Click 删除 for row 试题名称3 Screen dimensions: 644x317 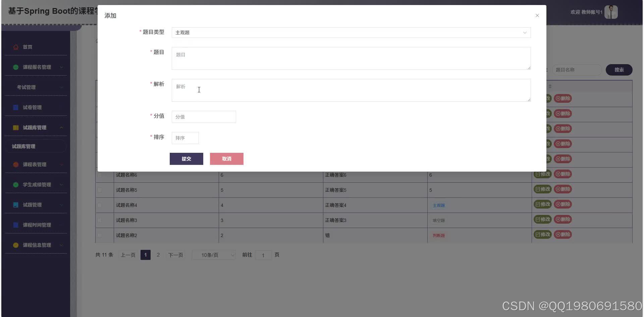tap(563, 219)
